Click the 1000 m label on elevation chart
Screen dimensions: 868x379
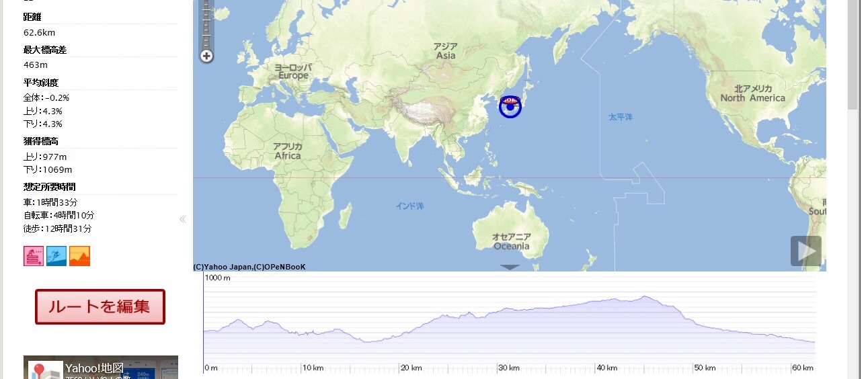coord(217,278)
